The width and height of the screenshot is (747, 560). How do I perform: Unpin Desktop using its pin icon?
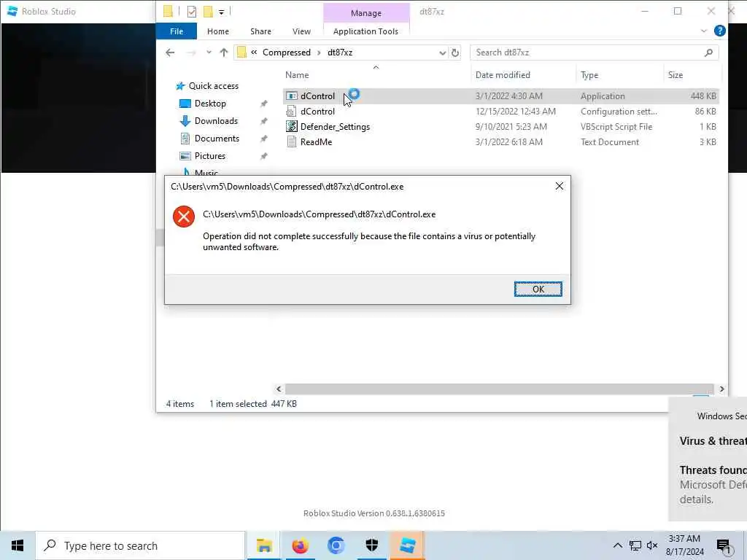tap(263, 104)
